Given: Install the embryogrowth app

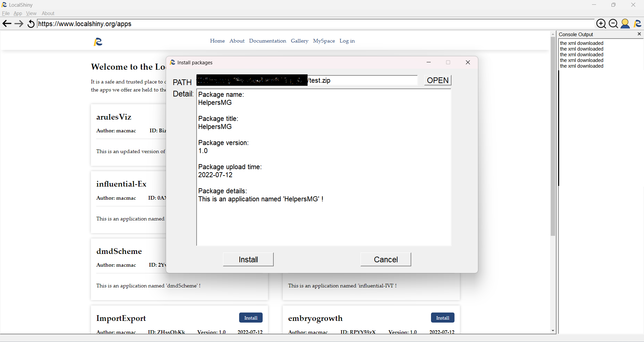Looking at the screenshot, I should pyautogui.click(x=443, y=318).
